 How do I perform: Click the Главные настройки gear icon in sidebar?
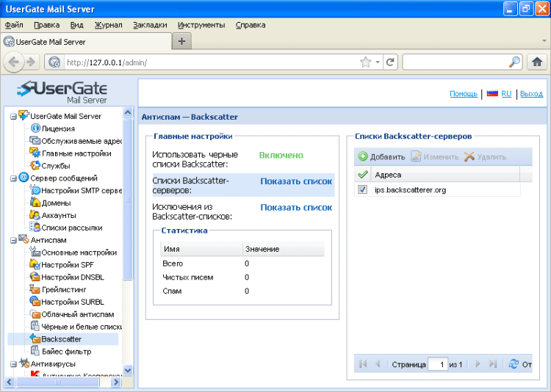[x=35, y=153]
